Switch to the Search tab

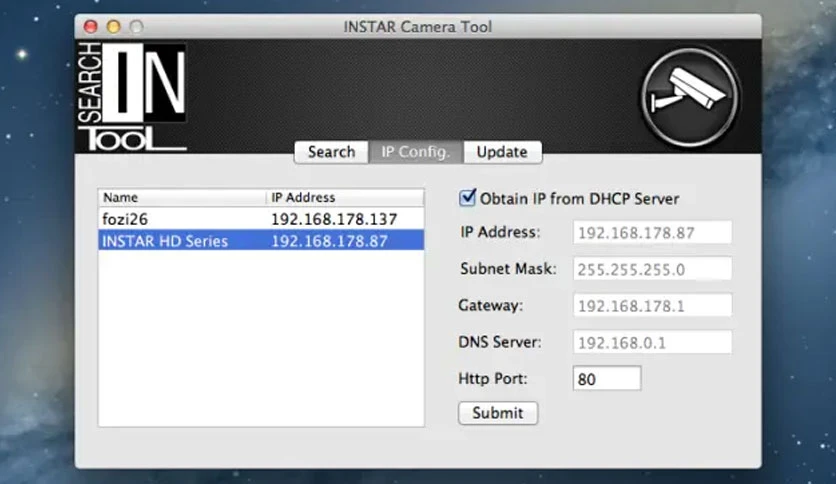click(x=331, y=152)
